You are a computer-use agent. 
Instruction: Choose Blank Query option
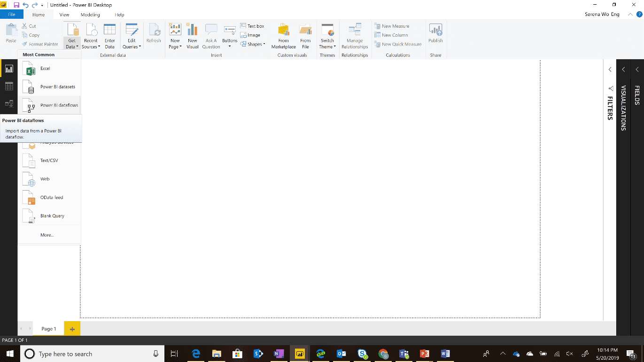pos(49,216)
